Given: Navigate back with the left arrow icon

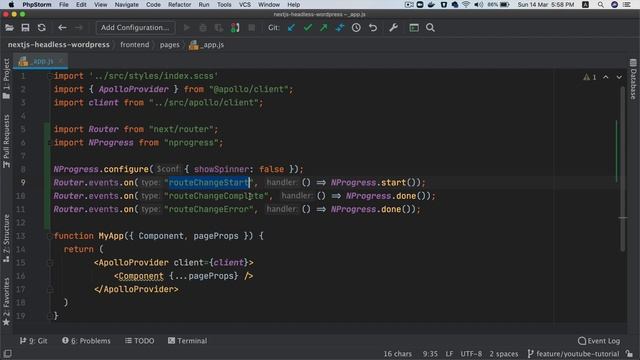Looking at the screenshot, I should (x=62, y=28).
